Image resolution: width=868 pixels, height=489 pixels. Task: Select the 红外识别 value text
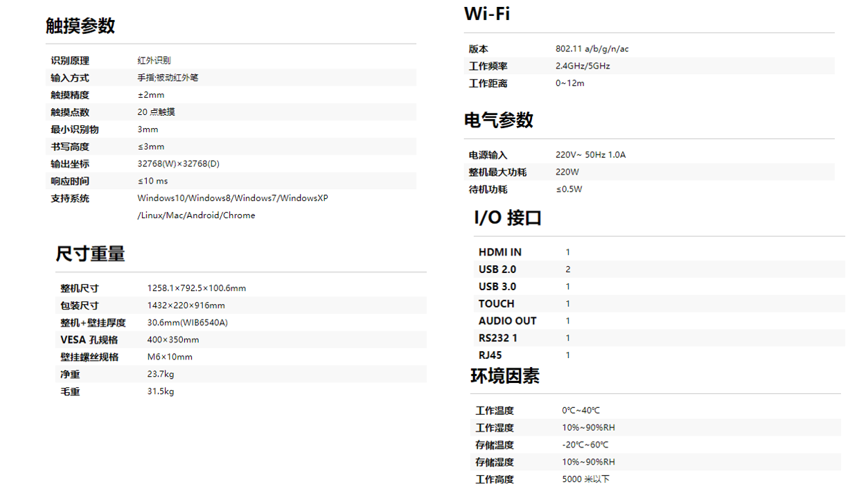click(x=154, y=61)
